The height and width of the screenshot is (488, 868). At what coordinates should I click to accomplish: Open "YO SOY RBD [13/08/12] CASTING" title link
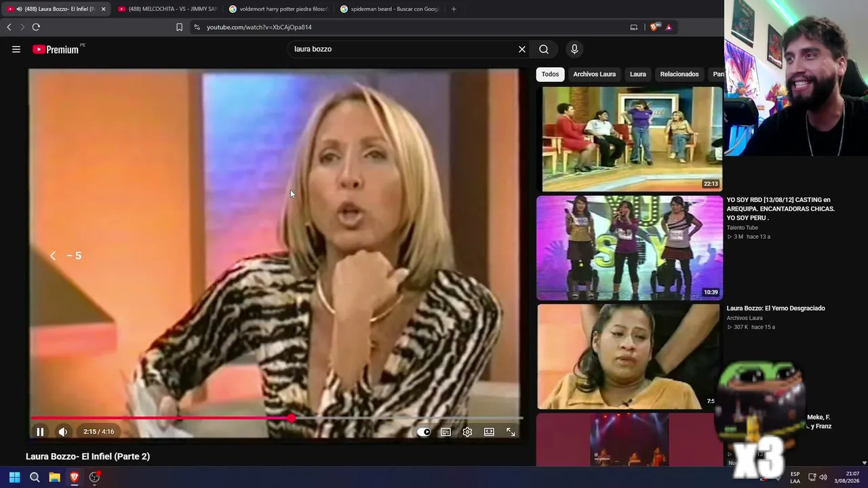781,209
